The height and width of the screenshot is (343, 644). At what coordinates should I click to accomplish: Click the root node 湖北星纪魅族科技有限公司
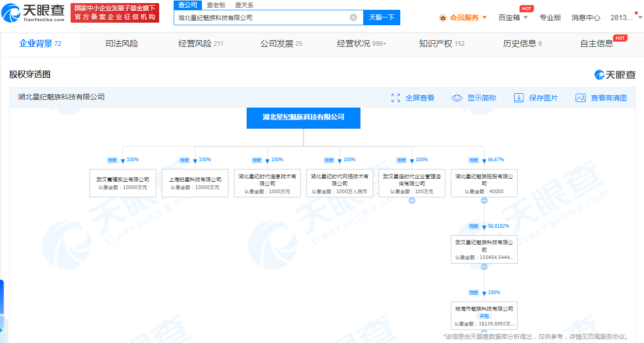point(303,118)
